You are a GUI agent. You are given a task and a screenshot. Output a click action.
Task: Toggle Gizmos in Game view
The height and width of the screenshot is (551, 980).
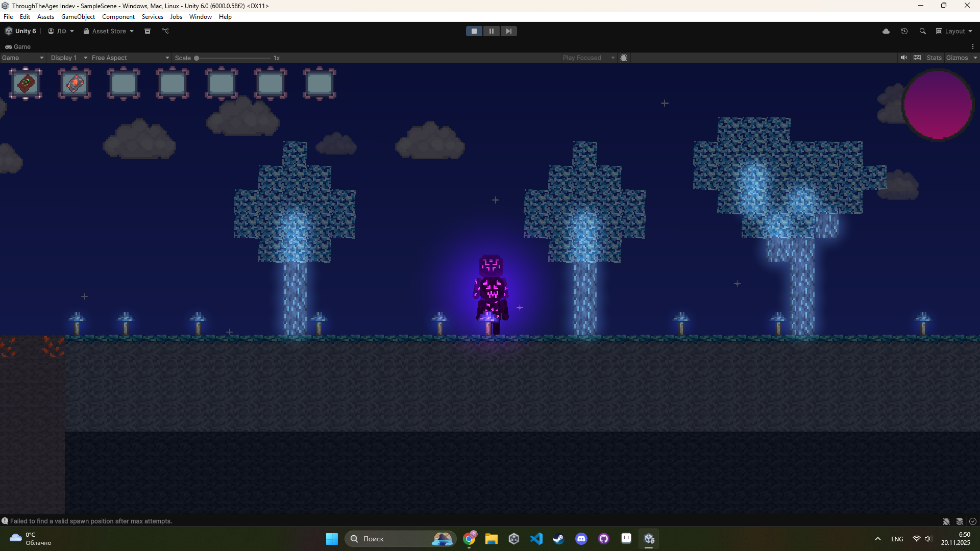pyautogui.click(x=957, y=58)
